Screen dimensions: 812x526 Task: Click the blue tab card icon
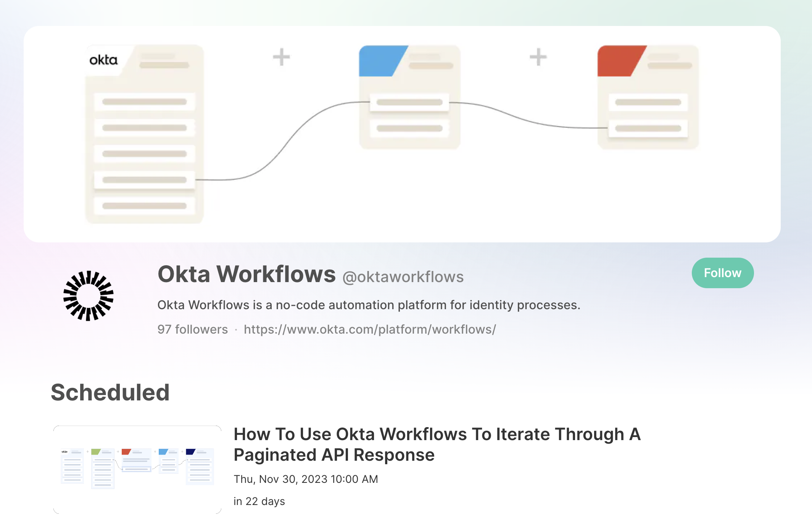click(x=383, y=61)
